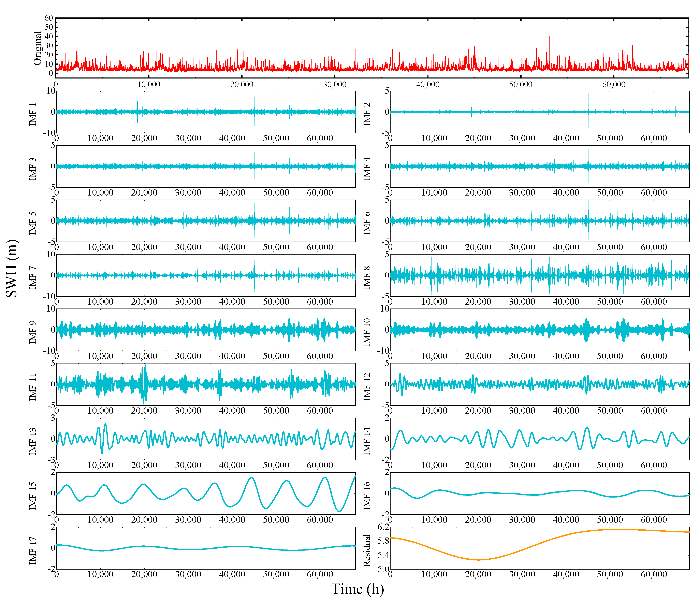The height and width of the screenshot is (601, 700).
Task: Click the "IMF 7" axis label
Action: 33,278
